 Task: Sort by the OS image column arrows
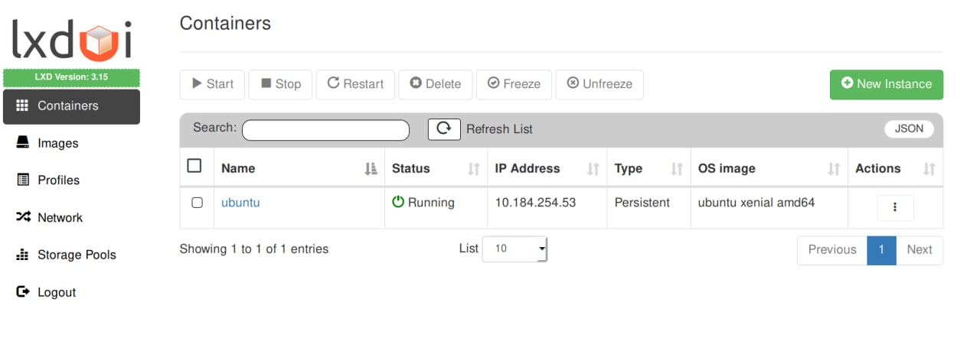click(x=834, y=169)
